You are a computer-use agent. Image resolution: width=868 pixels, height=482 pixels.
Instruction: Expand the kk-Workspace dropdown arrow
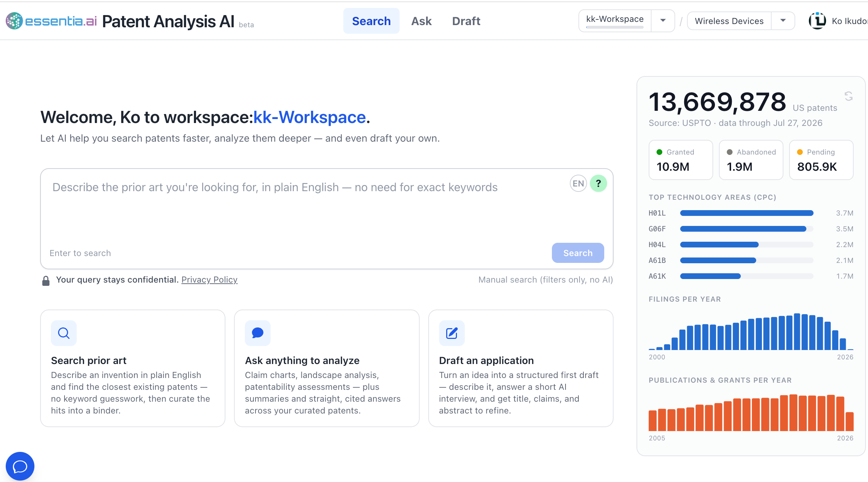coord(663,20)
